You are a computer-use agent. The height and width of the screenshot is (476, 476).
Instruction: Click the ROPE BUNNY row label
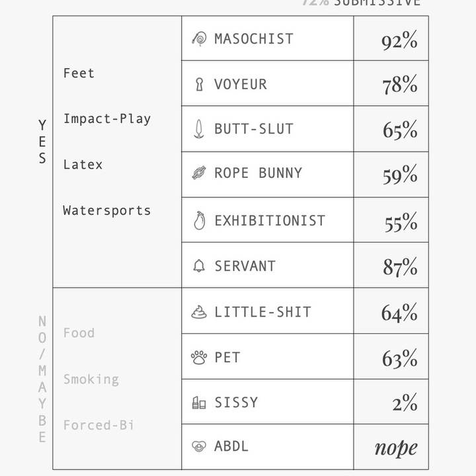click(x=258, y=173)
